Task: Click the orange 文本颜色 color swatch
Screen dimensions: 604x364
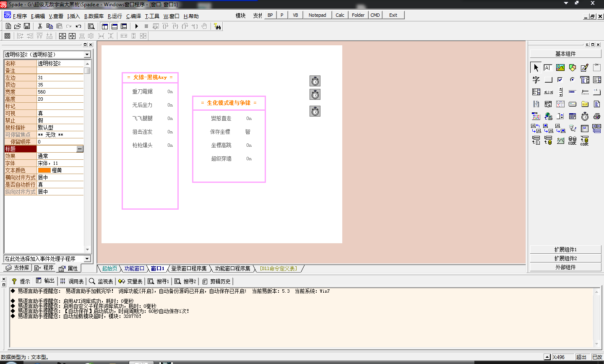Action: pos(44,170)
